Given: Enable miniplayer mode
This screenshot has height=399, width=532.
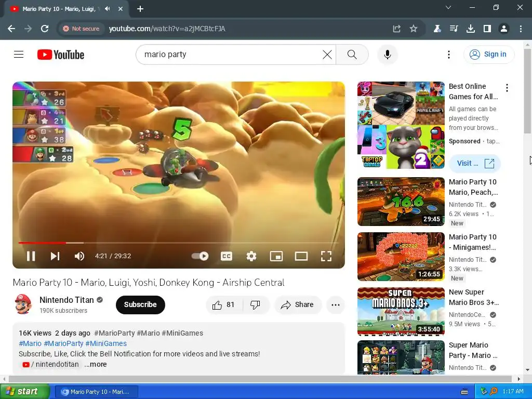Looking at the screenshot, I should 276,256.
